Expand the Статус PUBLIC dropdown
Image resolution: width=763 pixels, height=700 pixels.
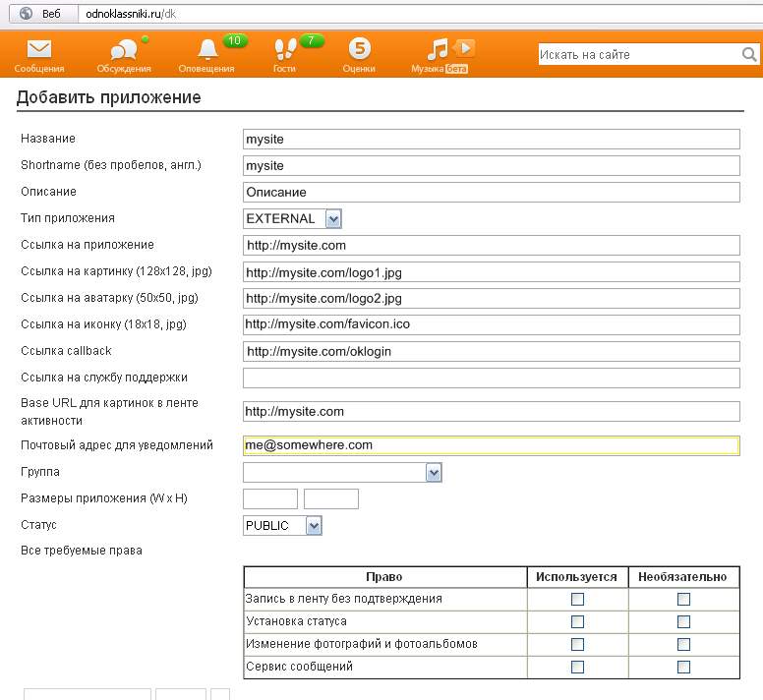click(314, 526)
